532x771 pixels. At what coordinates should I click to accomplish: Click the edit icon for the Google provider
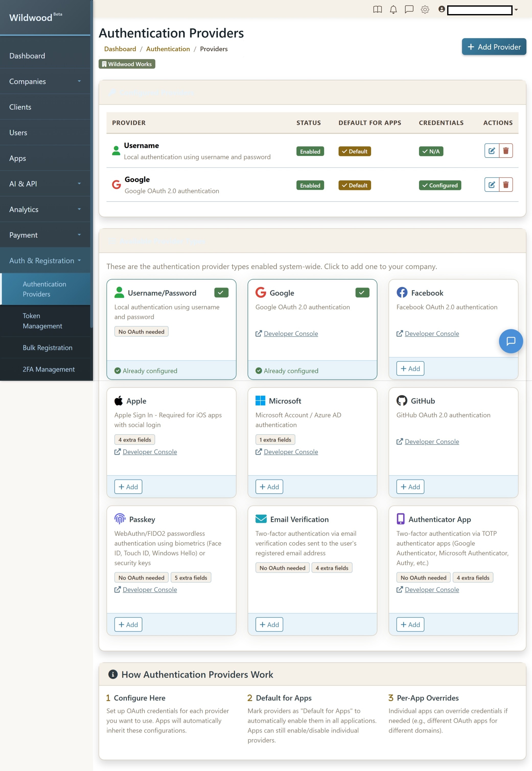[x=492, y=184]
